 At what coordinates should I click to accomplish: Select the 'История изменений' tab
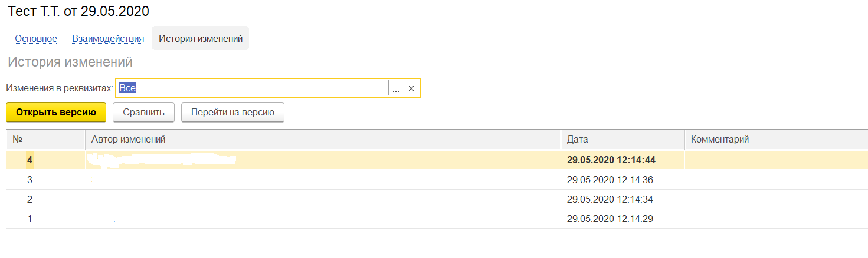(x=201, y=39)
